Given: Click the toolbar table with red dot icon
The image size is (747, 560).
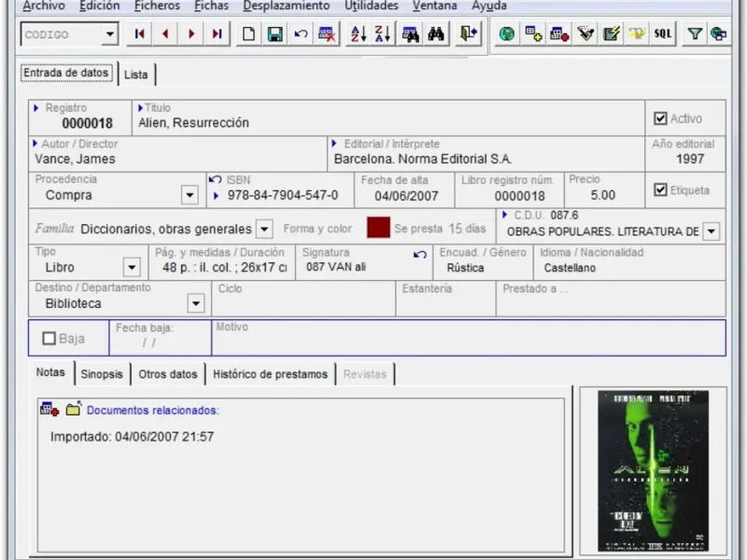Looking at the screenshot, I should click(558, 34).
